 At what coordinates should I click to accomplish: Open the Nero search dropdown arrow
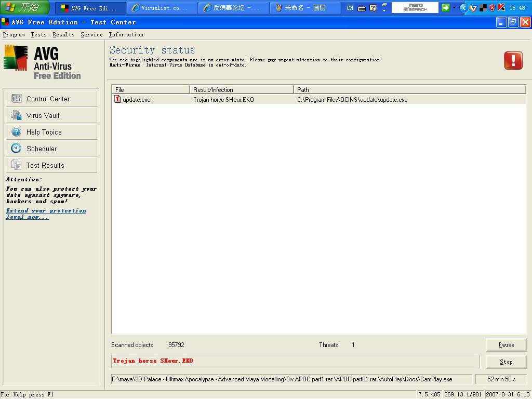454,8
